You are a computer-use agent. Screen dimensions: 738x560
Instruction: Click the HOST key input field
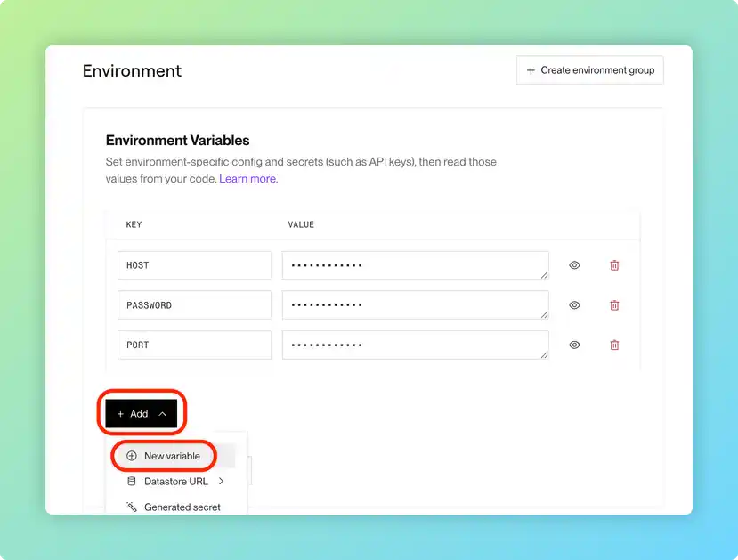(x=194, y=265)
